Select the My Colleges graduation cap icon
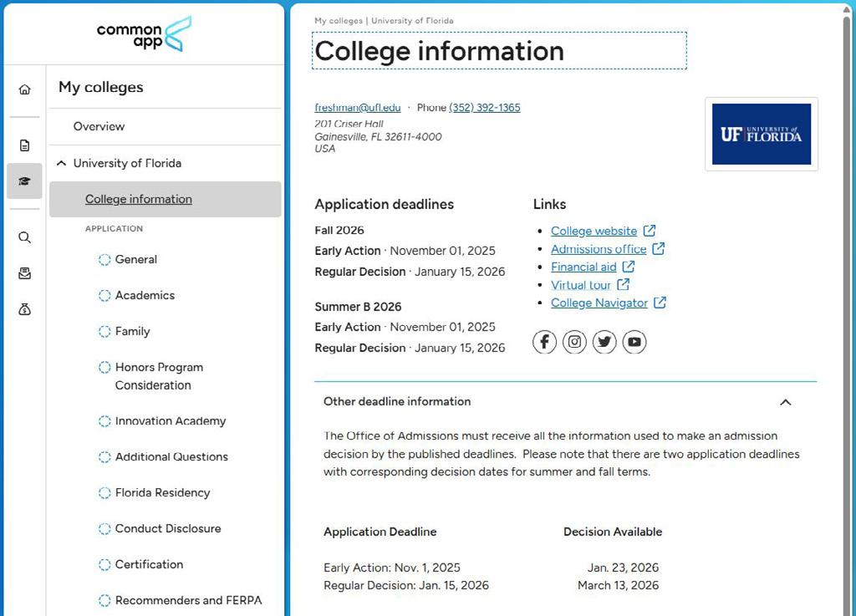This screenshot has width=856, height=616. (24, 181)
